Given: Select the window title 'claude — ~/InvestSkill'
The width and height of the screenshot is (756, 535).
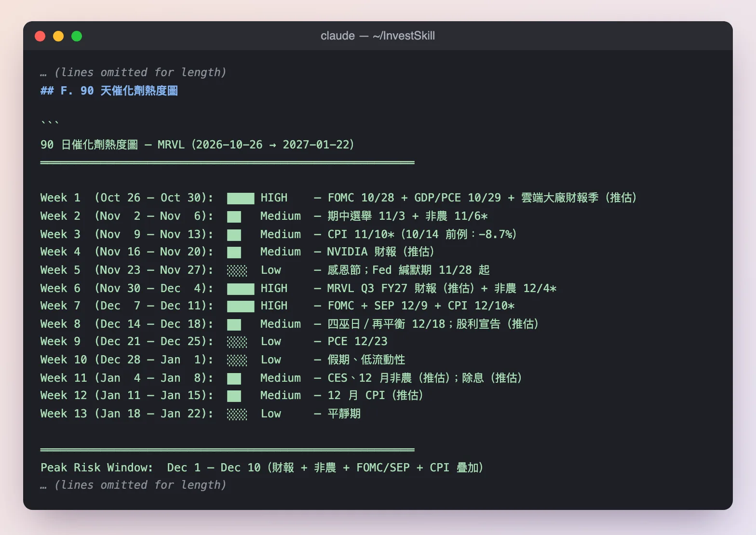Looking at the screenshot, I should point(378,36).
